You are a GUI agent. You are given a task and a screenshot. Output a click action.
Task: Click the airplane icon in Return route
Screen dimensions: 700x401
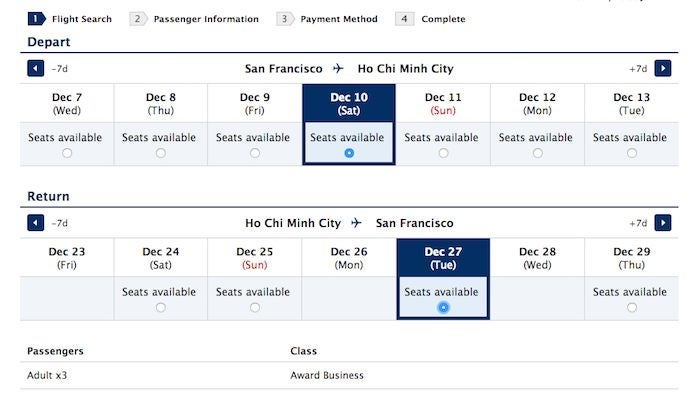point(357,223)
